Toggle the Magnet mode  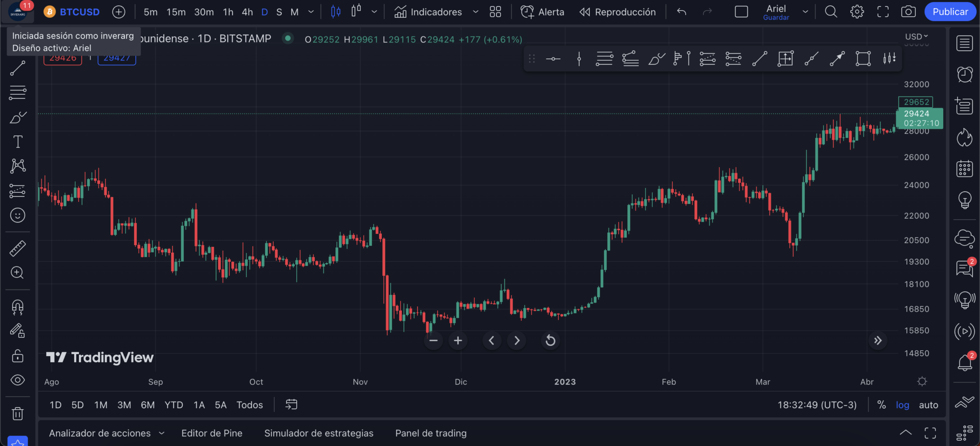pyautogui.click(x=18, y=308)
